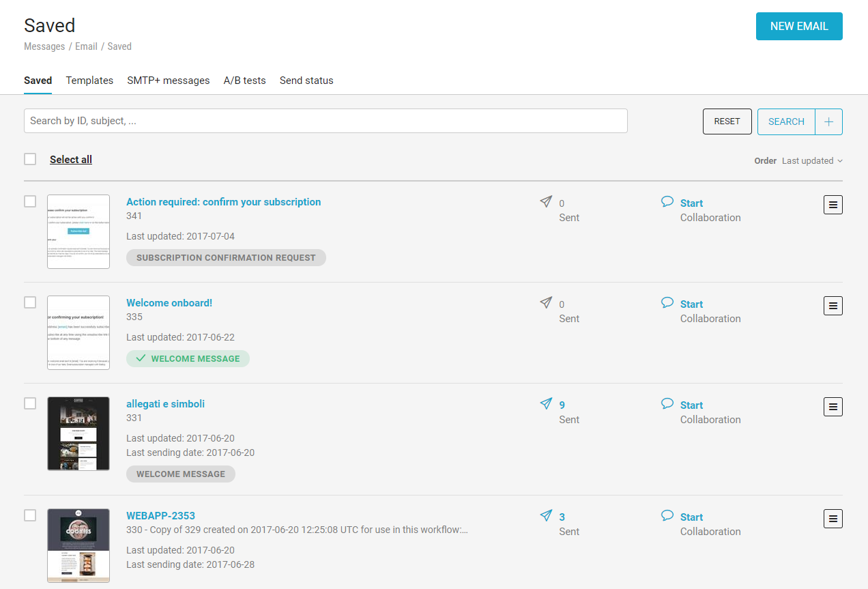Open hamburger menu for 'allegati e simboli'
The width and height of the screenshot is (868, 589).
[833, 407]
